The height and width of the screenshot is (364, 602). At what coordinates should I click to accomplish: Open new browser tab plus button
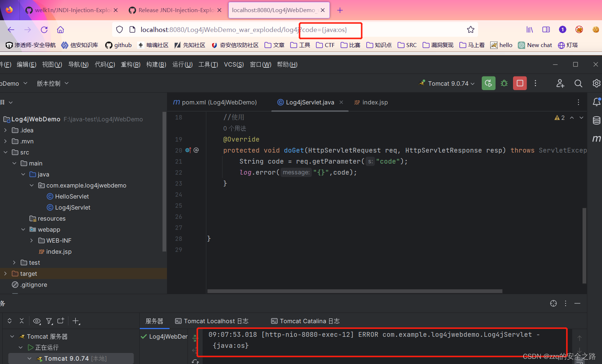(340, 10)
